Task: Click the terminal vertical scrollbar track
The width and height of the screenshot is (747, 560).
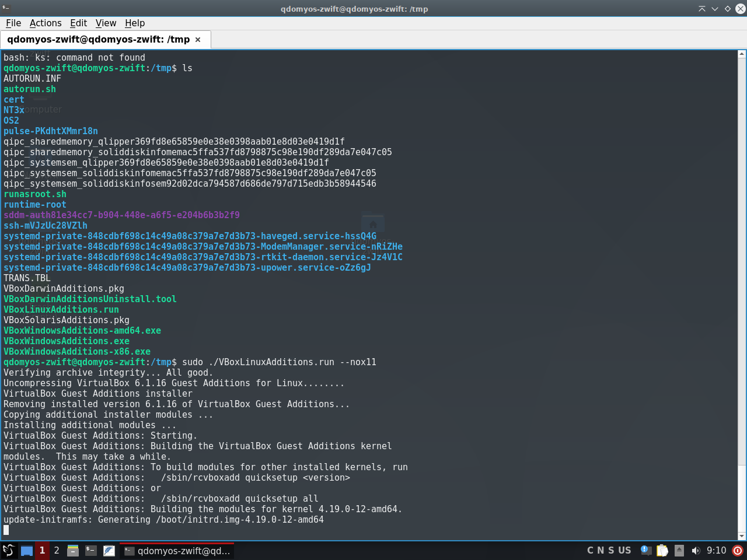Action: pyautogui.click(x=742, y=295)
